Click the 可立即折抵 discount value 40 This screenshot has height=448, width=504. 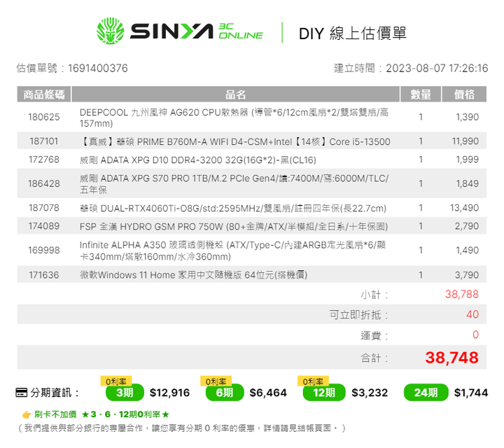[472, 314]
